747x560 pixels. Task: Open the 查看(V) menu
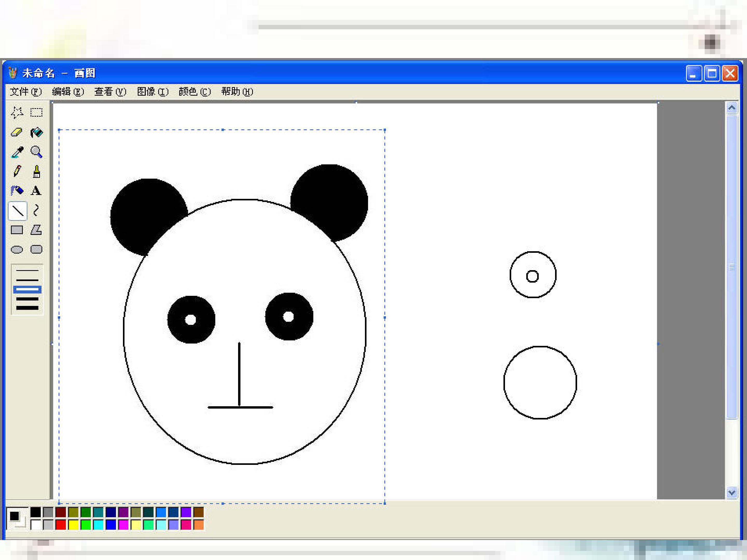coord(110,92)
